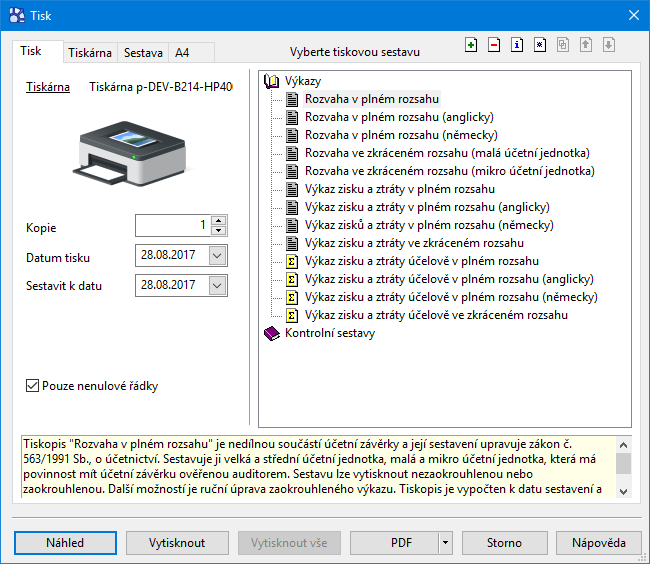Viewport: 650px width, 564px height.
Task: Select Rozvaha v plném rozsahu
Action: pyautogui.click(x=371, y=99)
